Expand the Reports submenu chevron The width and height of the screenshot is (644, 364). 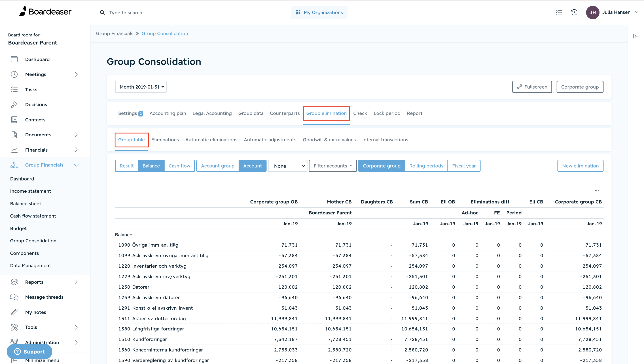tap(76, 282)
